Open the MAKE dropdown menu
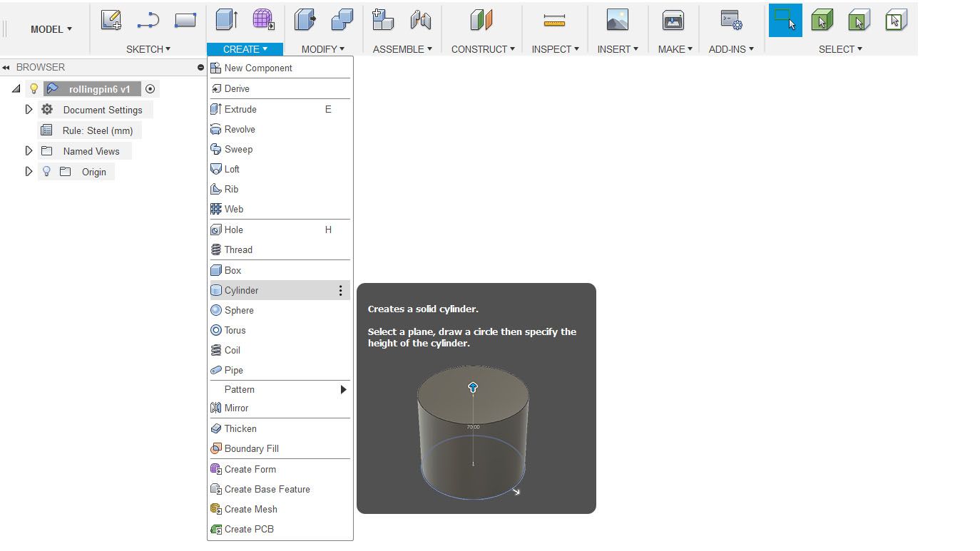The width and height of the screenshot is (980, 551). pos(675,49)
